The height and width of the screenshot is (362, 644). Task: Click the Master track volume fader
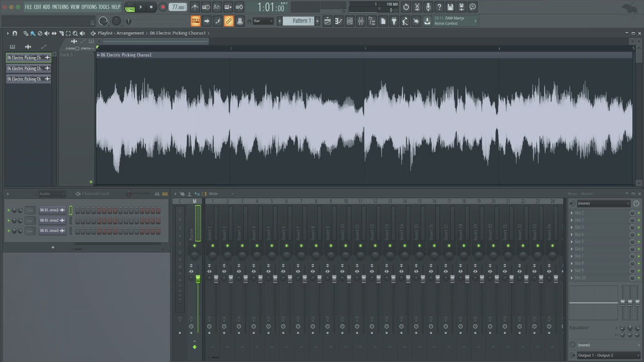tap(197, 278)
